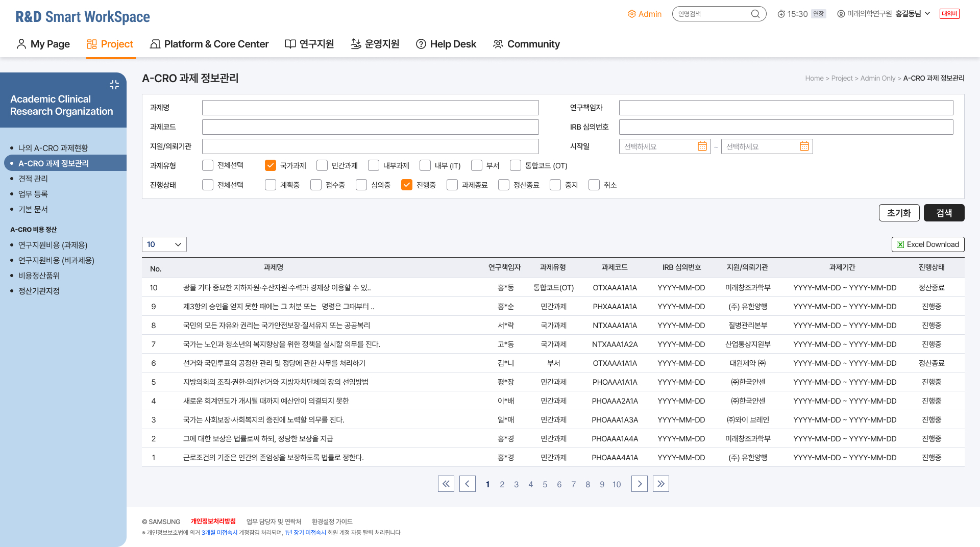
Task: Open the Help Desk menu
Action: 446,44
